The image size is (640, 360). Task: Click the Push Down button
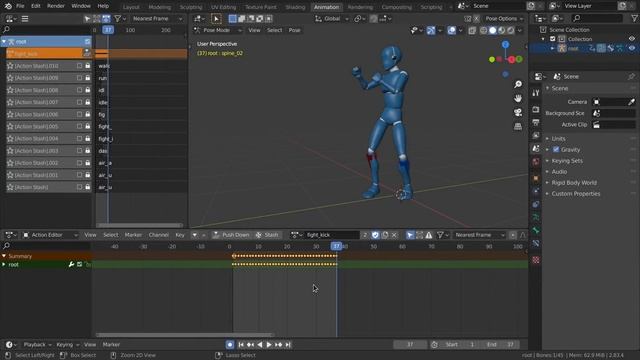231,235
